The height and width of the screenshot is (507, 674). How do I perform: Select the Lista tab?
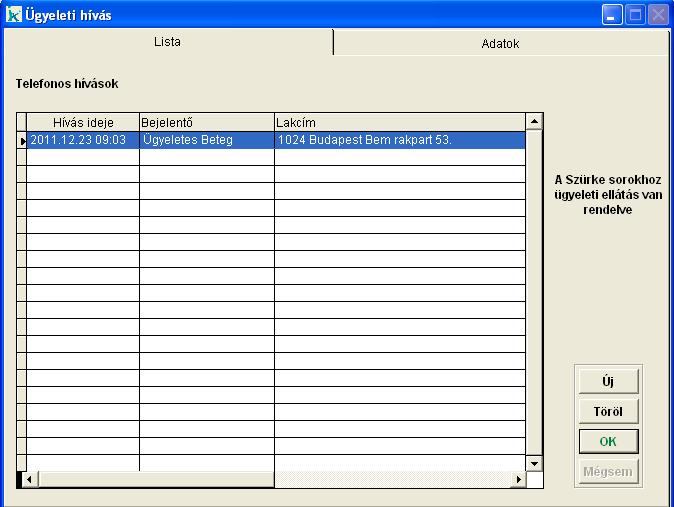[167, 43]
